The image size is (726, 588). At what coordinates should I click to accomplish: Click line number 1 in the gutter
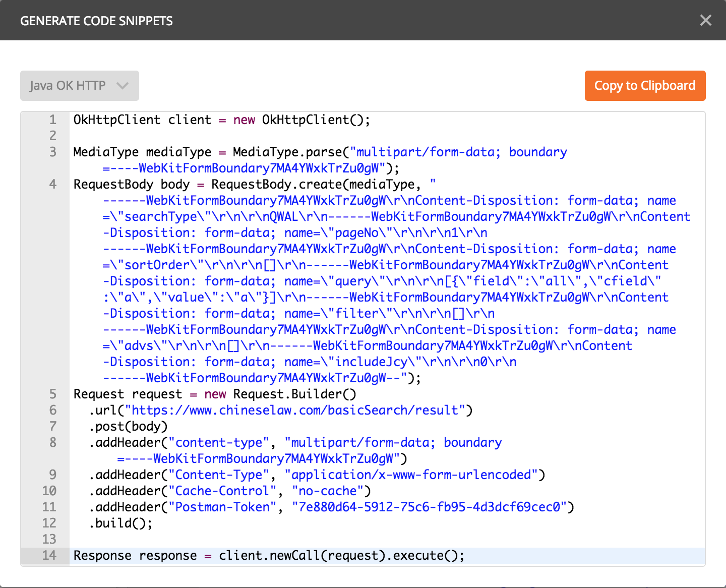52,120
